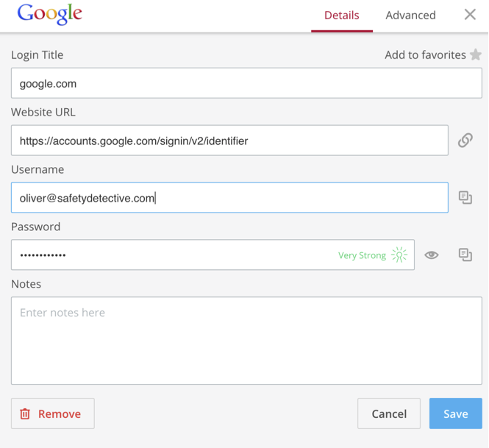Cancel editing the login
489x448 pixels.
(x=389, y=413)
